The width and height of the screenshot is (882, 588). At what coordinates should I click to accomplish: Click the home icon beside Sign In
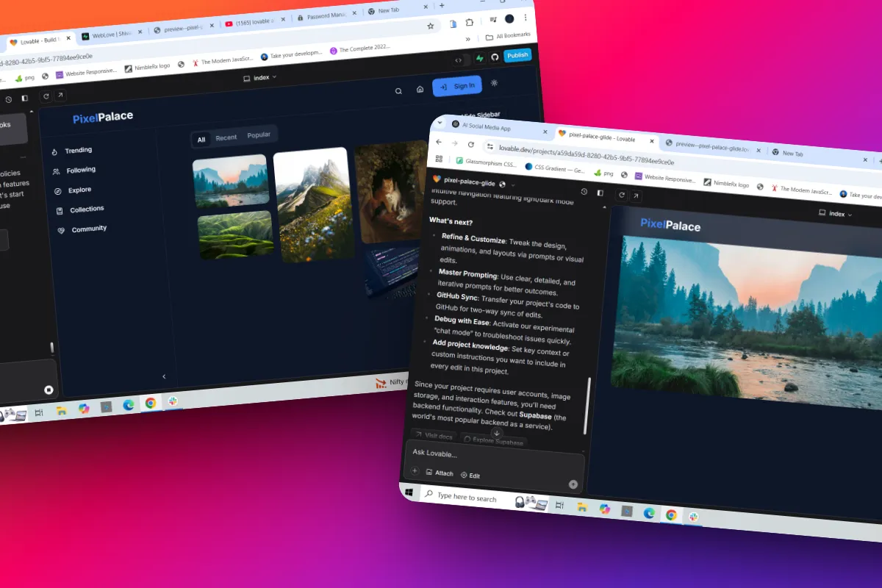tap(420, 89)
